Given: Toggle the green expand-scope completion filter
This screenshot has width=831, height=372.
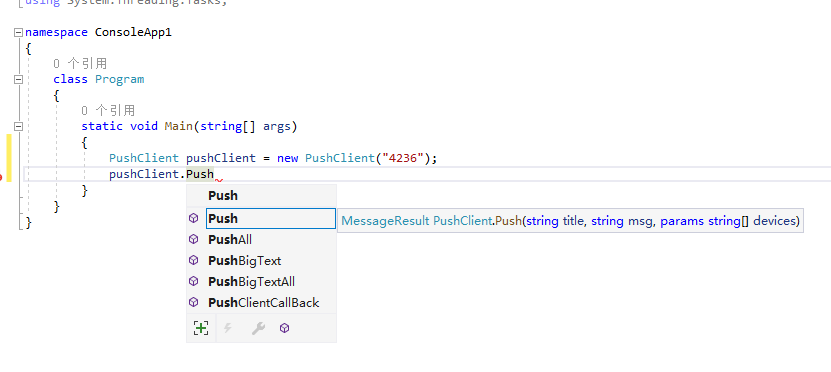Looking at the screenshot, I should coord(201,328).
